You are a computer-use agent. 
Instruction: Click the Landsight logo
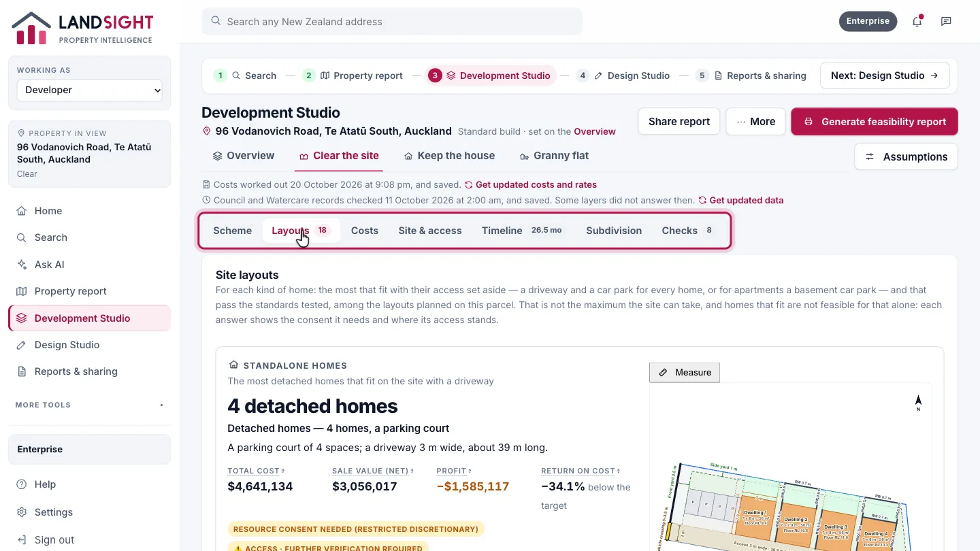pos(82,29)
